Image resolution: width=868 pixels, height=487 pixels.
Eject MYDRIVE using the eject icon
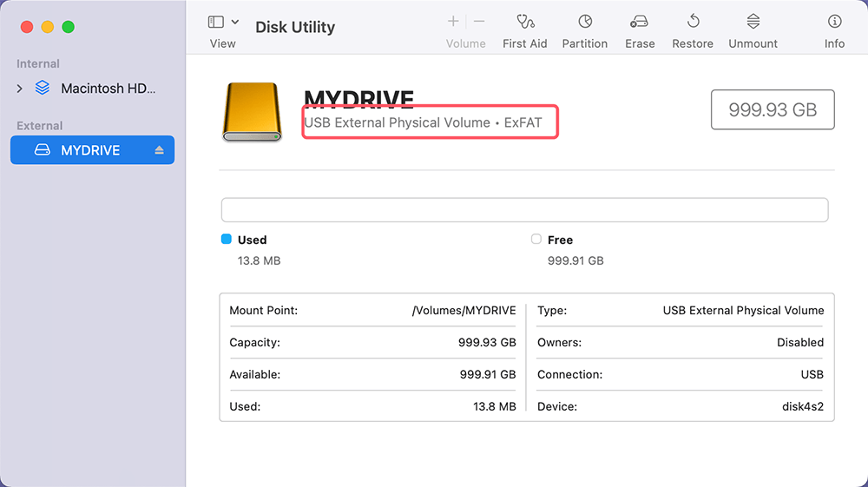pyautogui.click(x=160, y=150)
